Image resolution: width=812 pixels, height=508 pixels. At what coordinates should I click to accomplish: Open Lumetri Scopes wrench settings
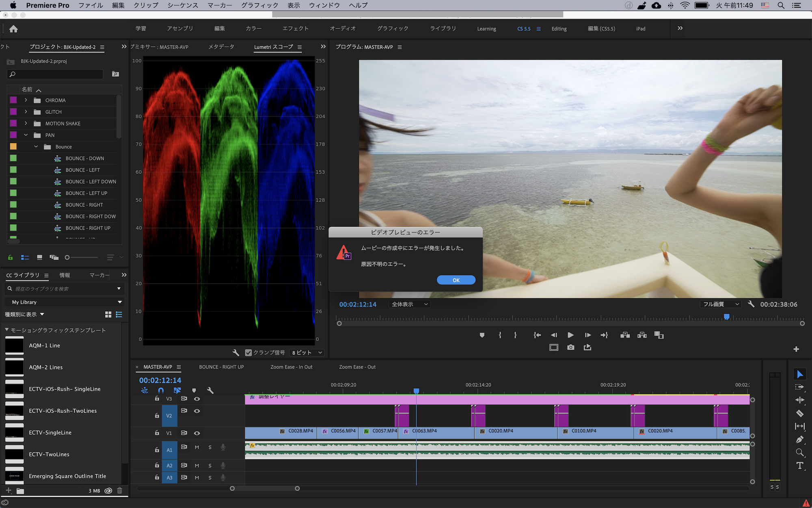[x=236, y=352]
